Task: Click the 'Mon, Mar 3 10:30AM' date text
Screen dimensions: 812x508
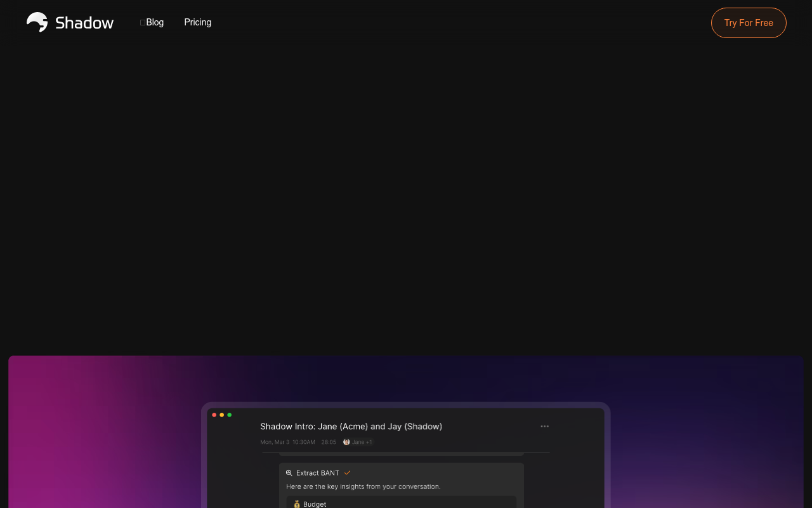Action: click(287, 442)
